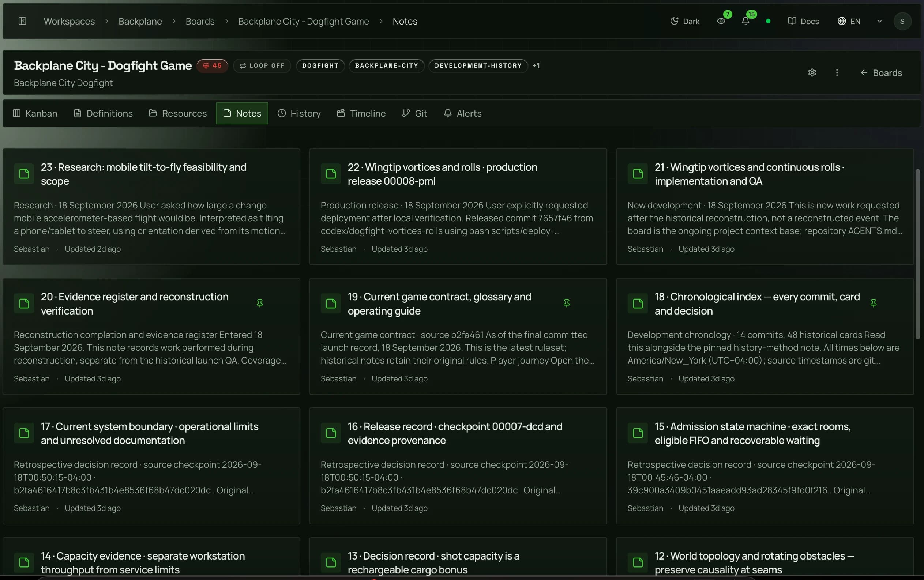The height and width of the screenshot is (580, 924).
Task: Expand the +1 hidden tags indicator
Action: (536, 65)
